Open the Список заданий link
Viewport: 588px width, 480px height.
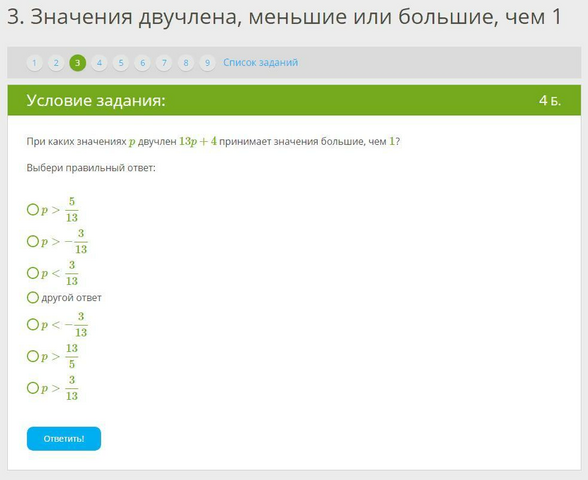(261, 62)
